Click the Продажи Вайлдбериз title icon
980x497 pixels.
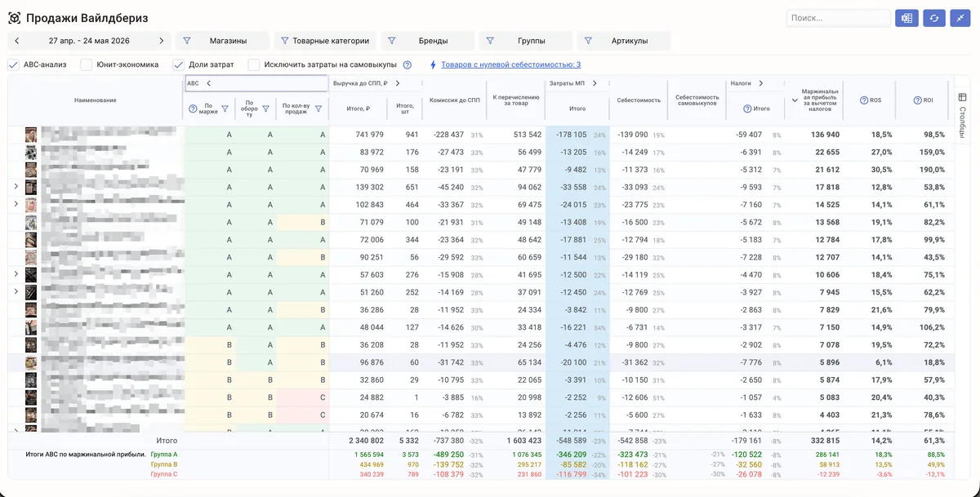tap(14, 18)
